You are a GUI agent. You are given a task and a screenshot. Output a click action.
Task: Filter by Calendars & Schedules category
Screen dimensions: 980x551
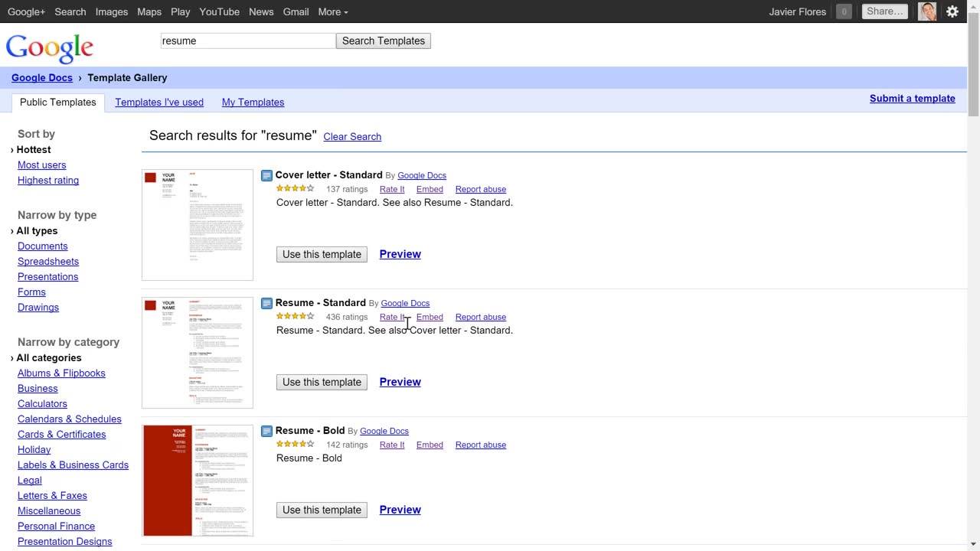70,419
